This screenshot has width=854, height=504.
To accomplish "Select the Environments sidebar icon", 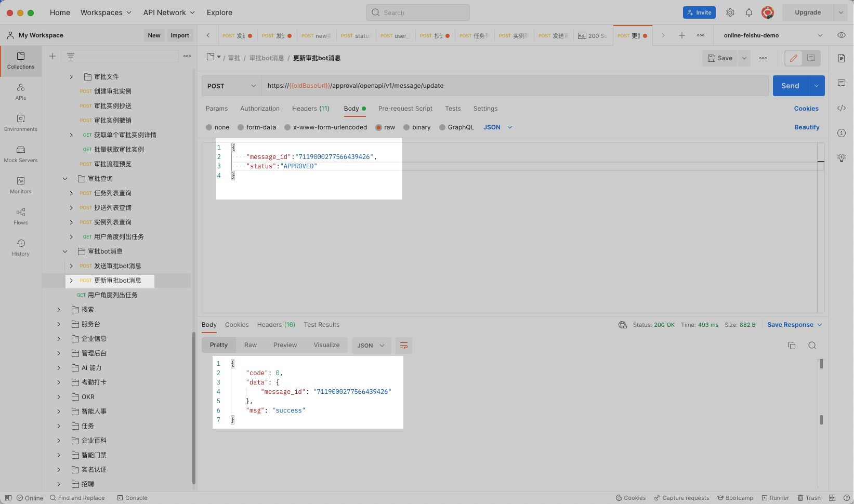I will 21,123.
